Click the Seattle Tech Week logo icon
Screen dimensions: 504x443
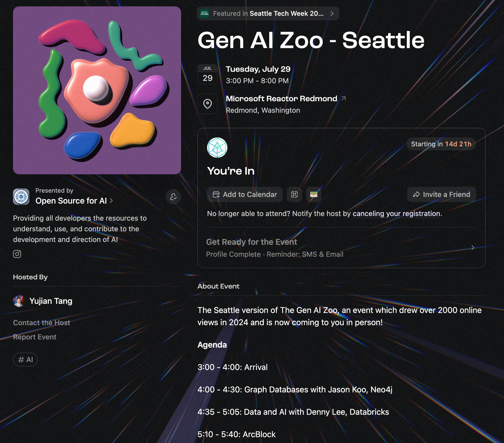pos(205,13)
